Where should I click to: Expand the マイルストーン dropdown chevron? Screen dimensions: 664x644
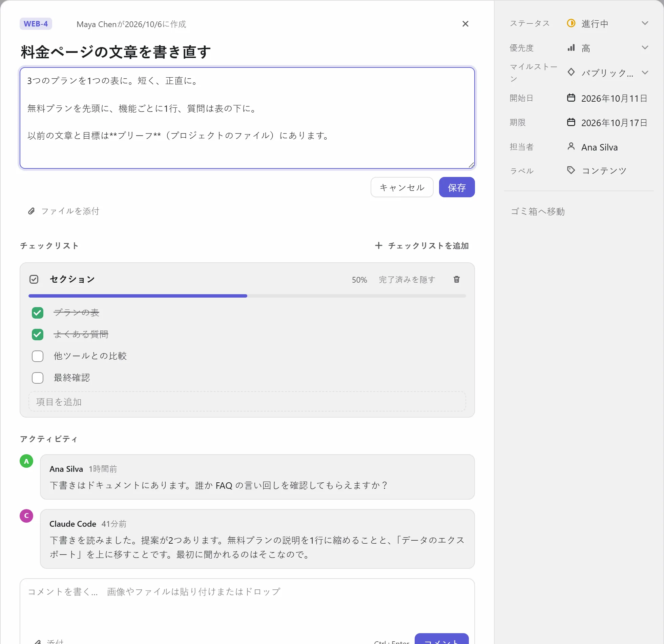pos(645,72)
